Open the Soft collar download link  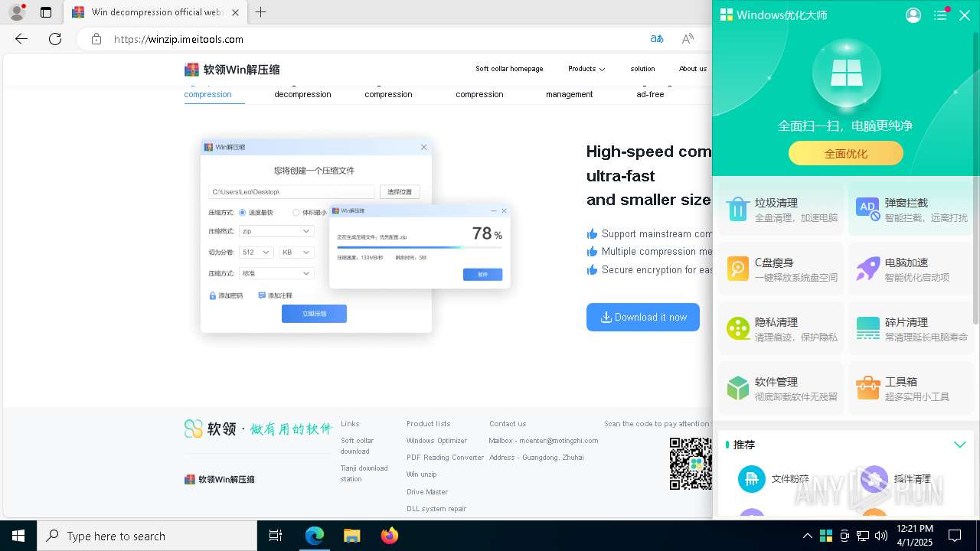tap(357, 445)
